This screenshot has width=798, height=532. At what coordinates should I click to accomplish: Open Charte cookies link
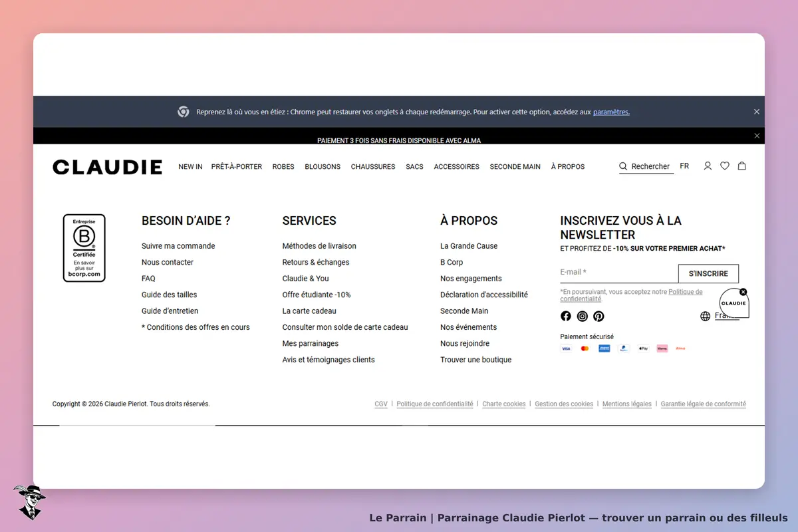click(x=504, y=404)
